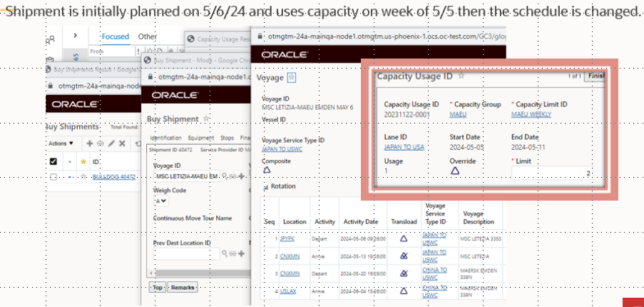Click the globe icon on the Buy Shipment Chrome title

tap(147, 60)
